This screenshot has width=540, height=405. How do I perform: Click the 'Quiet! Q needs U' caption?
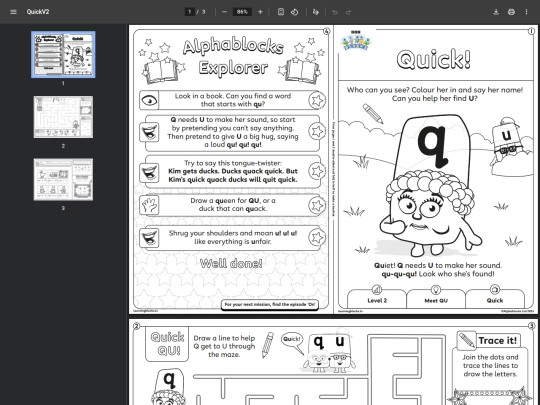point(438,270)
